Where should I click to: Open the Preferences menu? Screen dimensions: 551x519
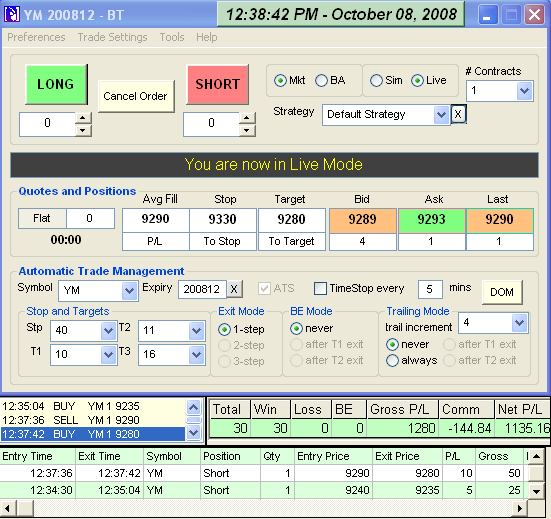(37, 37)
